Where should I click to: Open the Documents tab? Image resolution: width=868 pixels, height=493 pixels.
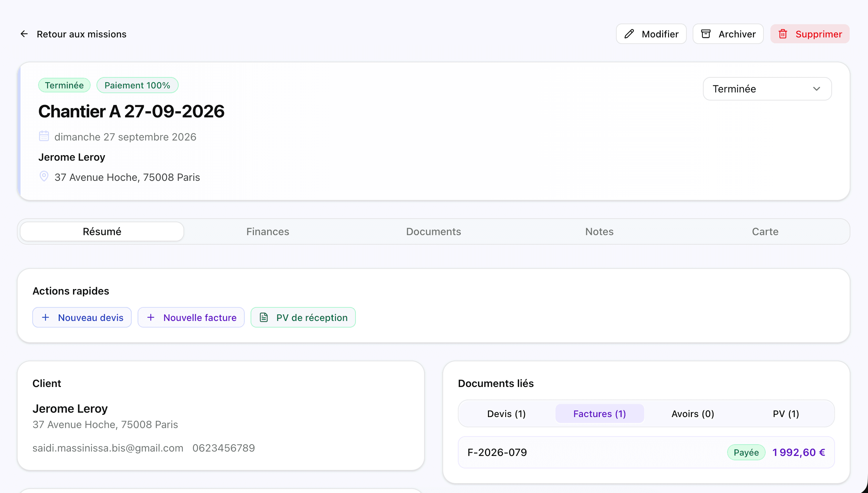(434, 231)
